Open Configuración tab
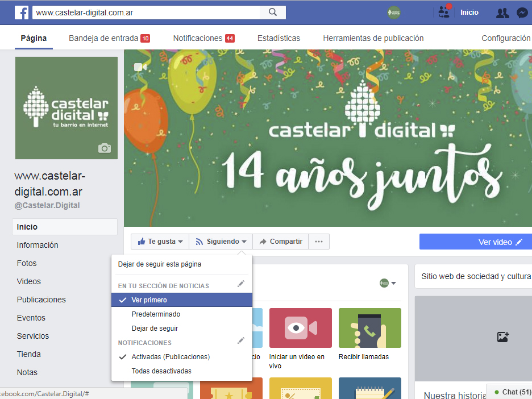532x399 pixels. pos(506,38)
